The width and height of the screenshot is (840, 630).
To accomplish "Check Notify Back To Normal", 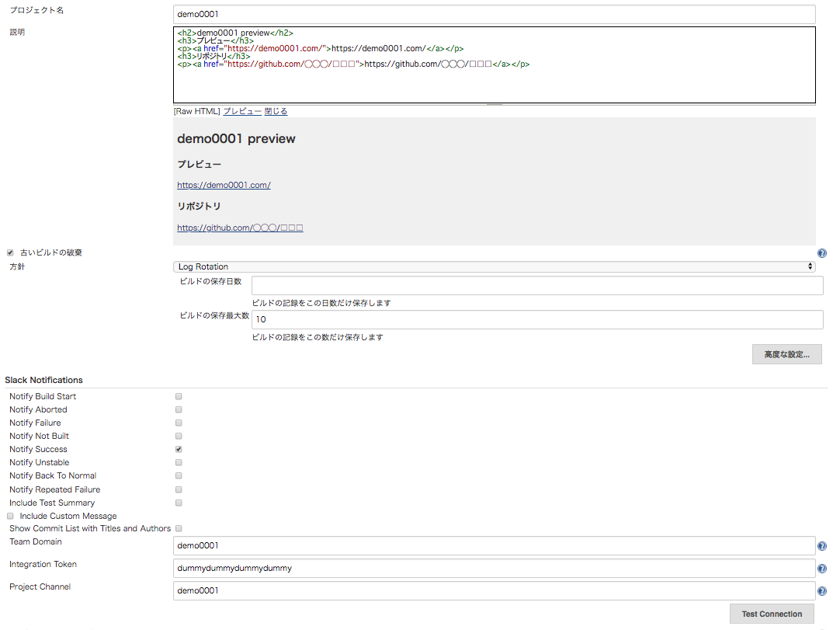I will [179, 475].
